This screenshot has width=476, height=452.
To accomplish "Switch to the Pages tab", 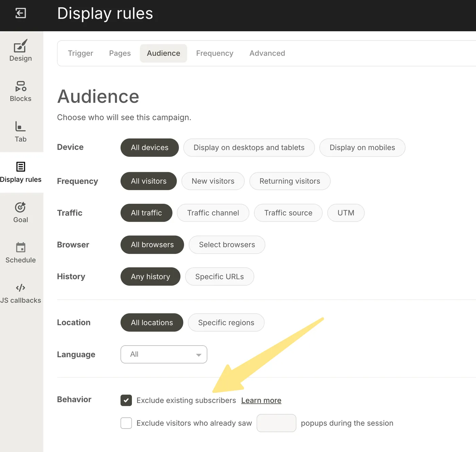I will (x=120, y=53).
